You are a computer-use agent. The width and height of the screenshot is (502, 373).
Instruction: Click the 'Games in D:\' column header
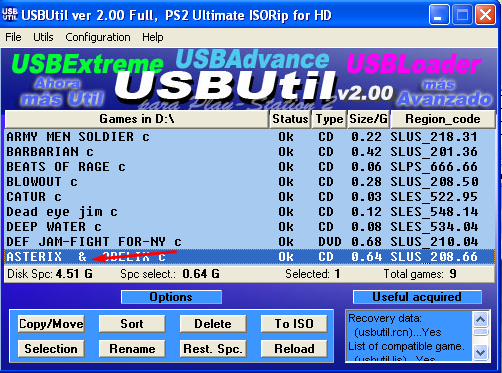pyautogui.click(x=137, y=119)
